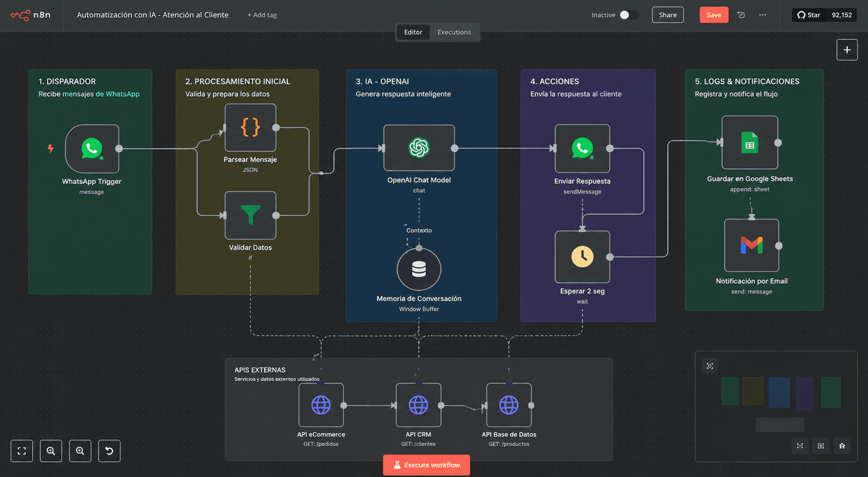The height and width of the screenshot is (477, 868).
Task: Click the 'Contexto' connection label
Action: pos(419,230)
